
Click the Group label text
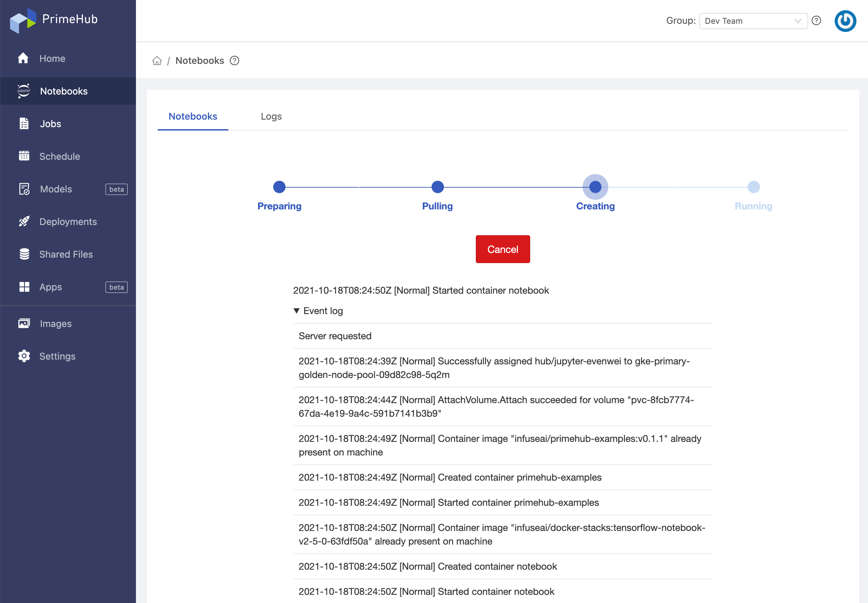click(681, 21)
